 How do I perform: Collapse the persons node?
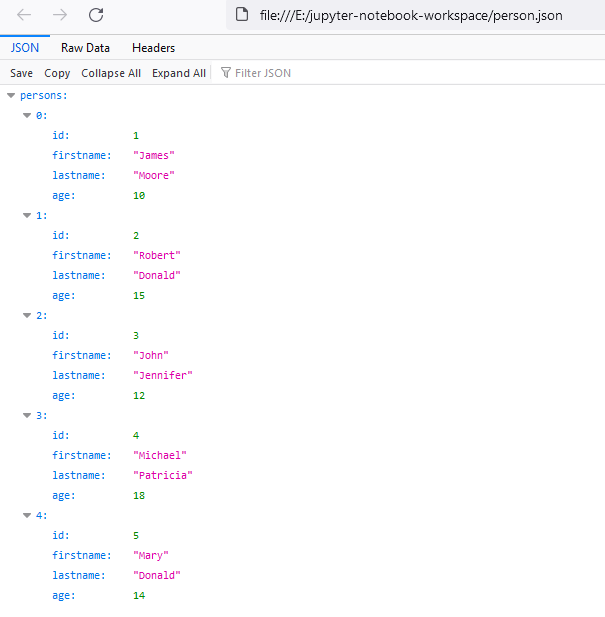tap(11, 96)
